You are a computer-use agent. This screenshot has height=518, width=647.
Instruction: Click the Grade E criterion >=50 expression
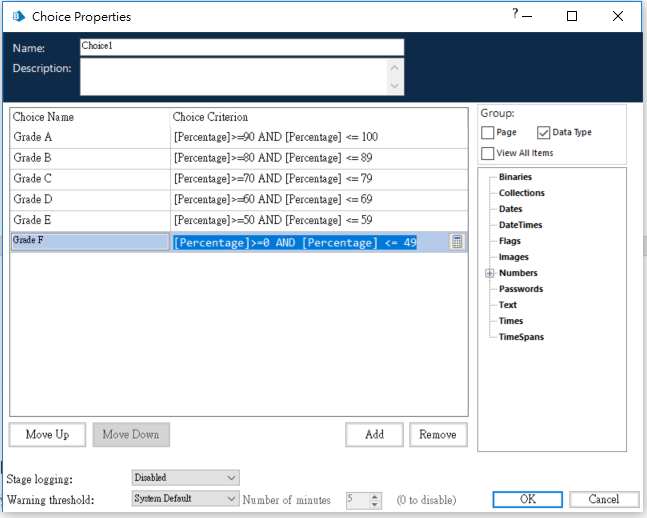tap(319, 220)
